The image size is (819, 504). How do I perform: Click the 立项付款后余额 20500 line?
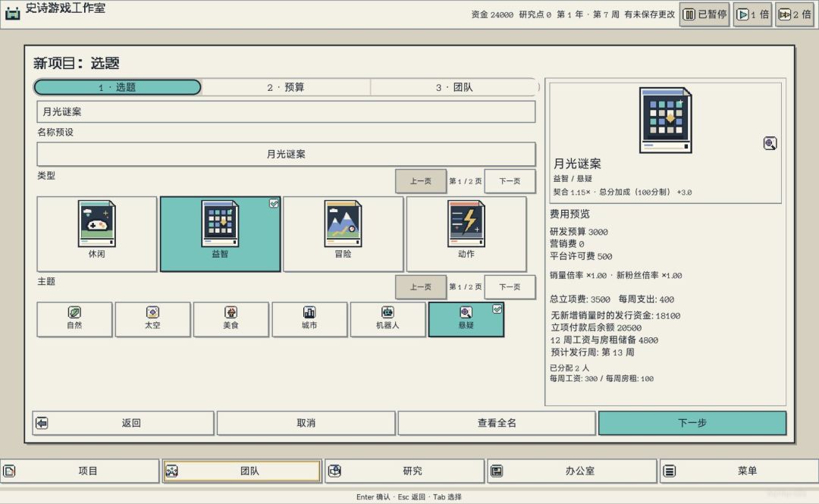pyautogui.click(x=596, y=327)
